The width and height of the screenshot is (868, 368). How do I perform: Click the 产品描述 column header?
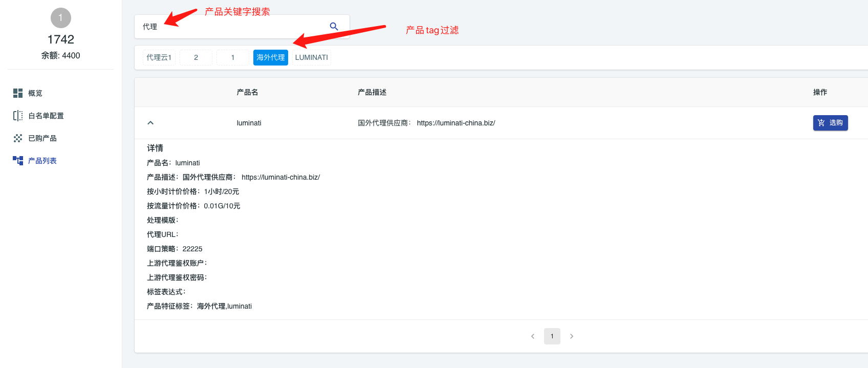[x=372, y=92]
